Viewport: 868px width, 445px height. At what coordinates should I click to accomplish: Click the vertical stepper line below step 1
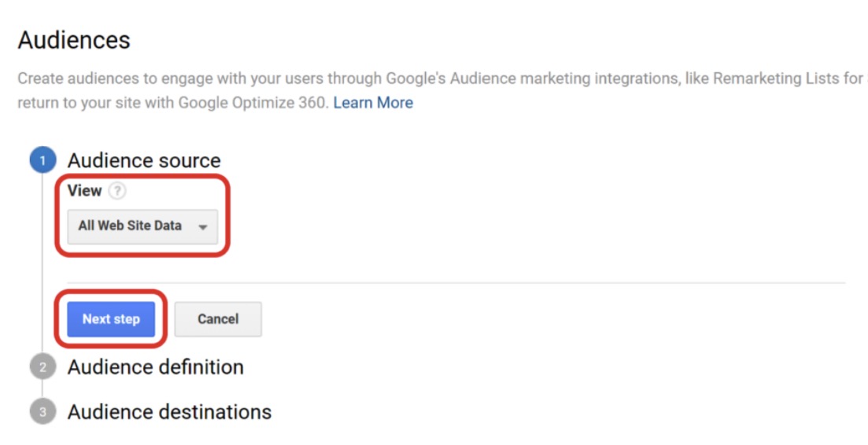click(x=42, y=259)
